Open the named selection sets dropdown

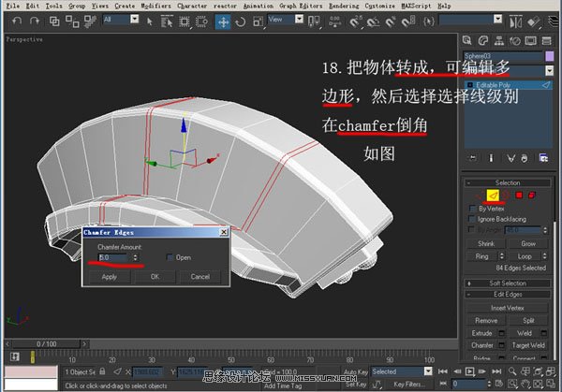pyautogui.click(x=498, y=20)
